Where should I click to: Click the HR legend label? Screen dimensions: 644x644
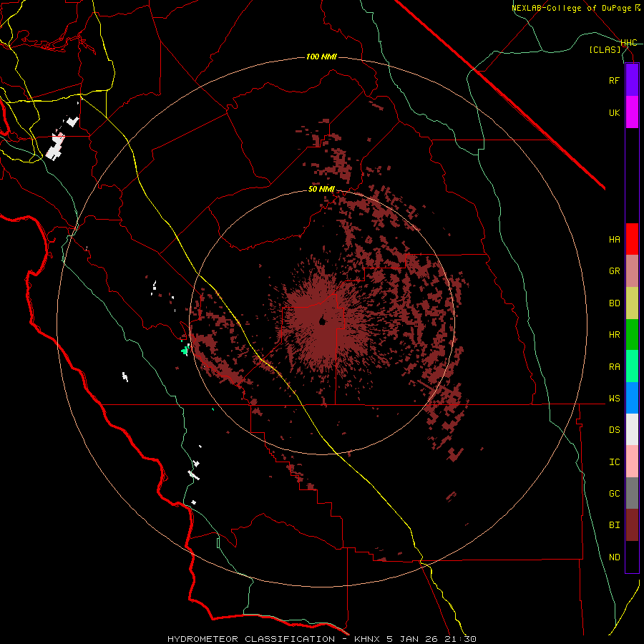tap(614, 335)
